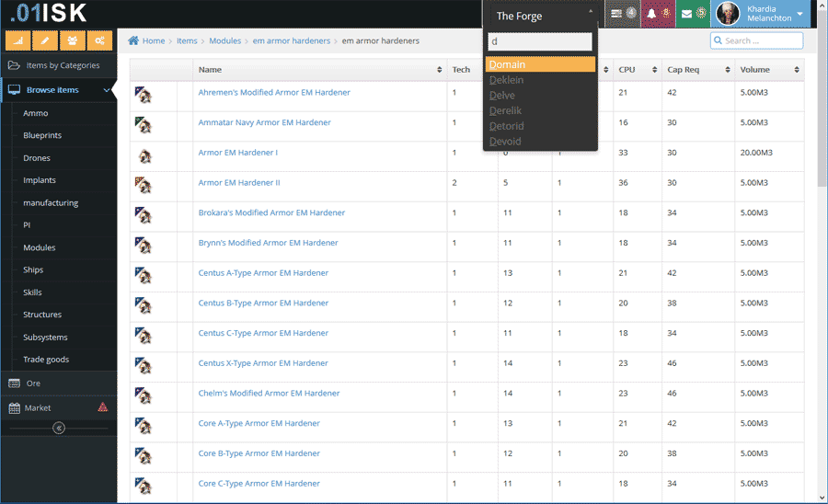This screenshot has width=828, height=504.
Task: Click the Khardia Melanchton avatar portrait
Action: (x=728, y=14)
